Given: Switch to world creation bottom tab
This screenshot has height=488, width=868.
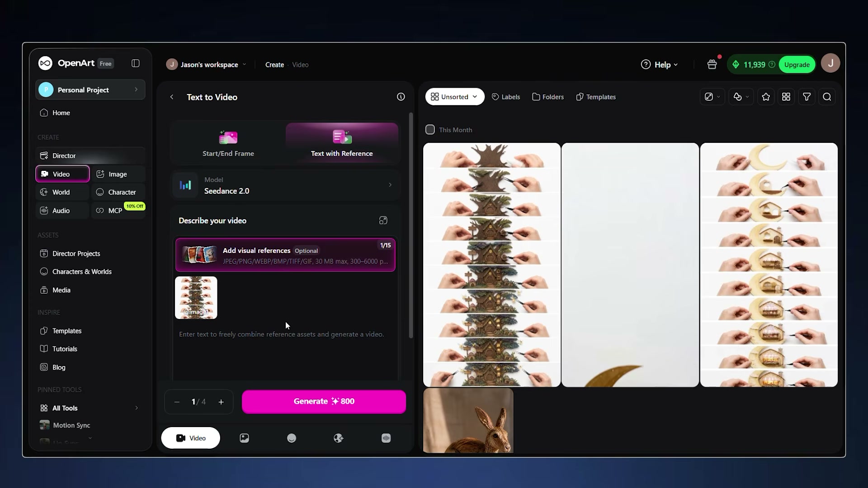Looking at the screenshot, I should [x=339, y=438].
